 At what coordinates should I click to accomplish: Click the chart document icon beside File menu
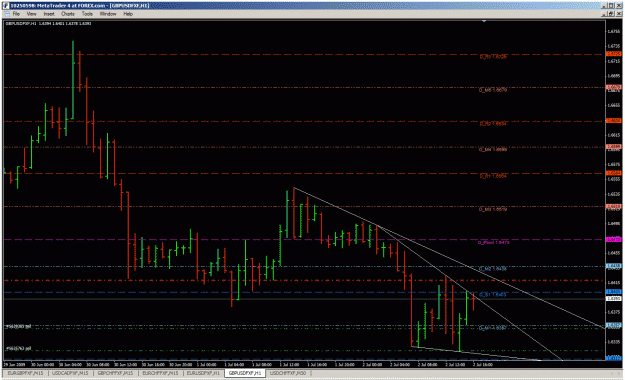tap(6, 14)
